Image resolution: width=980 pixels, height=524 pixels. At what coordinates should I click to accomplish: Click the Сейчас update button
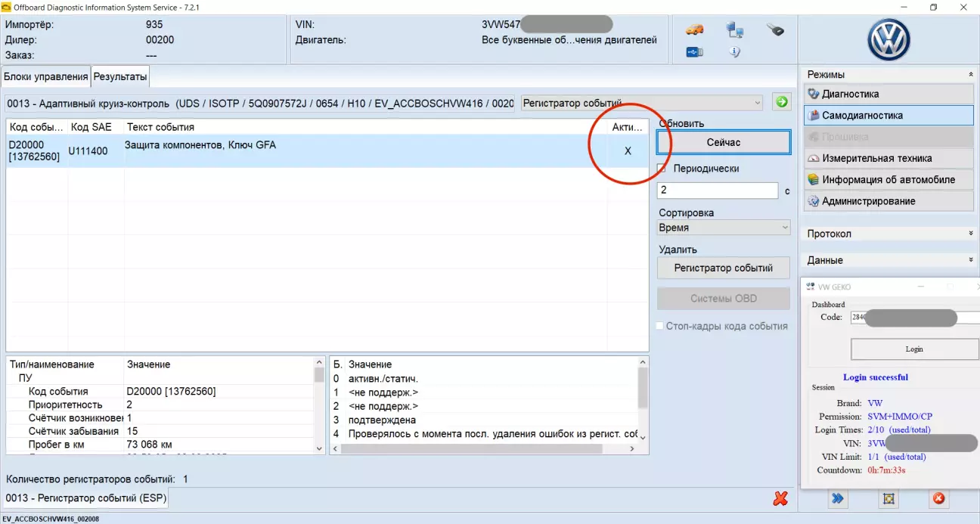pos(723,142)
